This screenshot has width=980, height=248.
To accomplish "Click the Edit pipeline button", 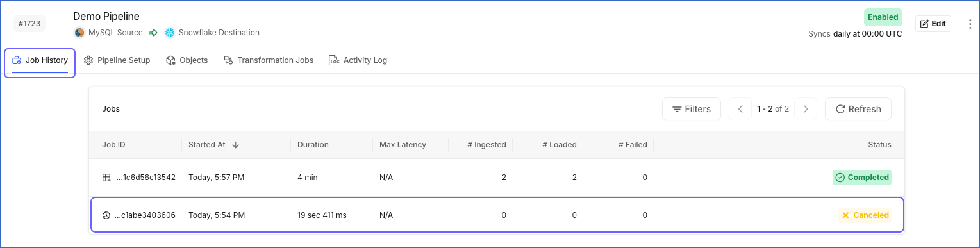I will coord(933,24).
